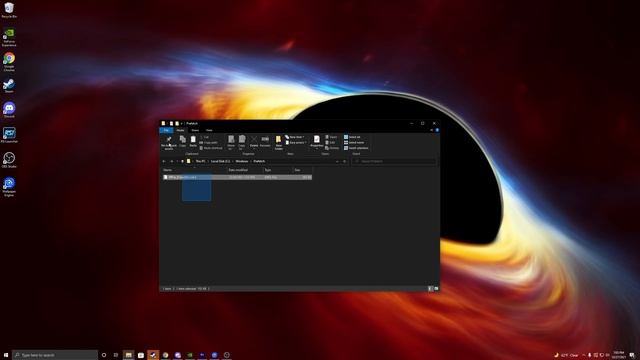Image resolution: width=640 pixels, height=360 pixels.
Task: Click Invert selection in the ribbon
Action: [x=356, y=148]
